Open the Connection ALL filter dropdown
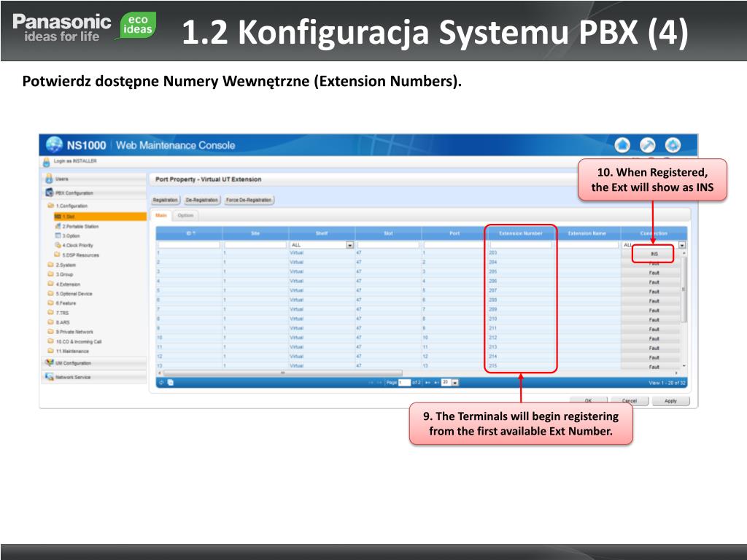 [682, 245]
